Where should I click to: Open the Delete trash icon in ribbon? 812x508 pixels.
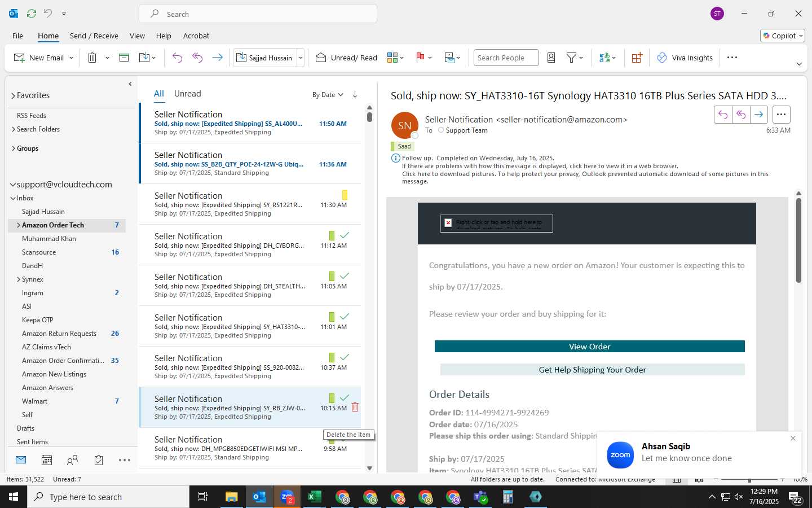tap(92, 58)
